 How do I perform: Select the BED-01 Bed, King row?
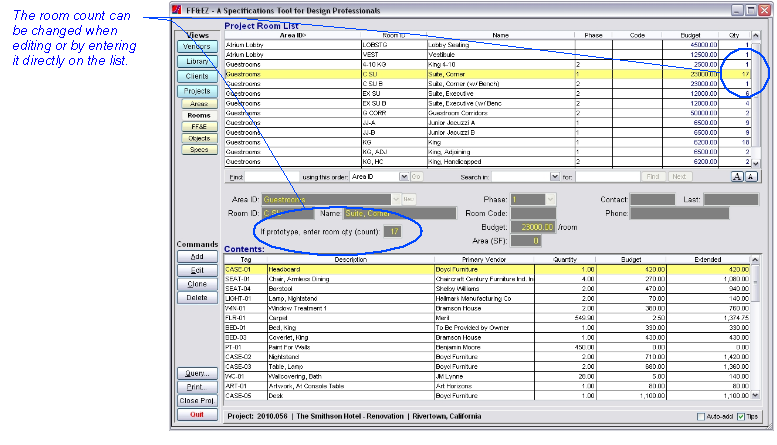488,328
